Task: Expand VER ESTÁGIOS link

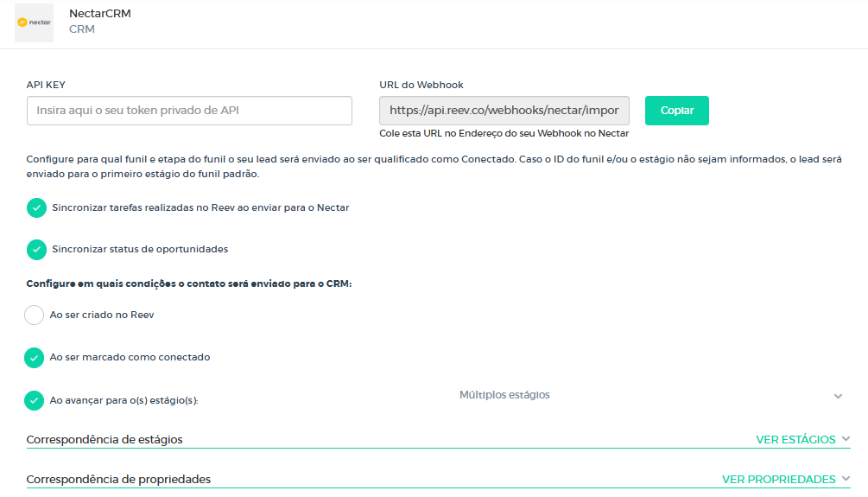Action: click(x=795, y=439)
